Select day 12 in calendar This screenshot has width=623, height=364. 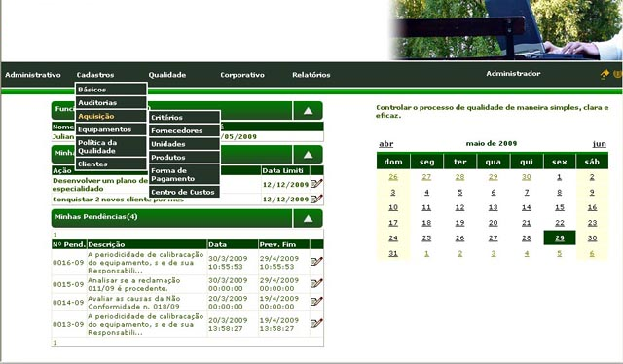459,207
